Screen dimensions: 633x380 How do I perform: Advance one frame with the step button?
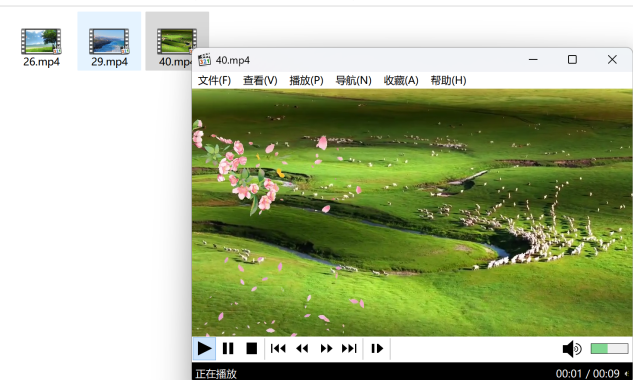[377, 349]
